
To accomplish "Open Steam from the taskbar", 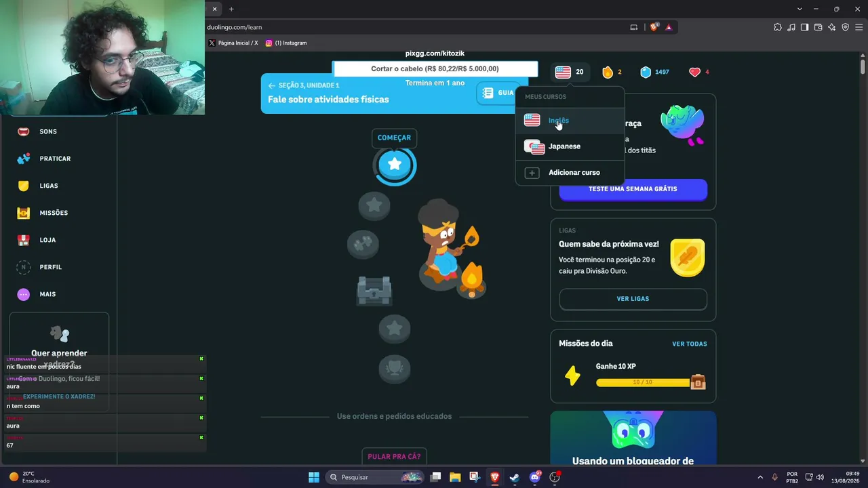I will 515,477.
